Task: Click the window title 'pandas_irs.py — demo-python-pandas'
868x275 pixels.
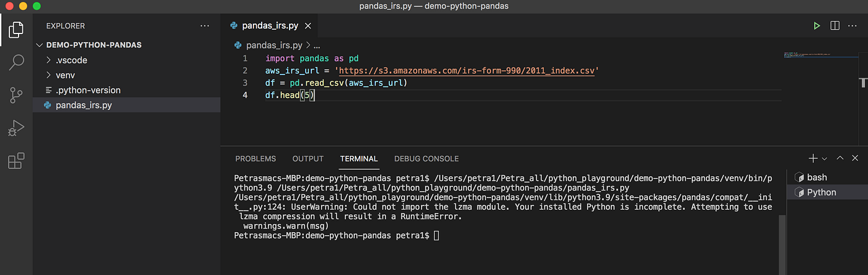Action: tap(434, 6)
